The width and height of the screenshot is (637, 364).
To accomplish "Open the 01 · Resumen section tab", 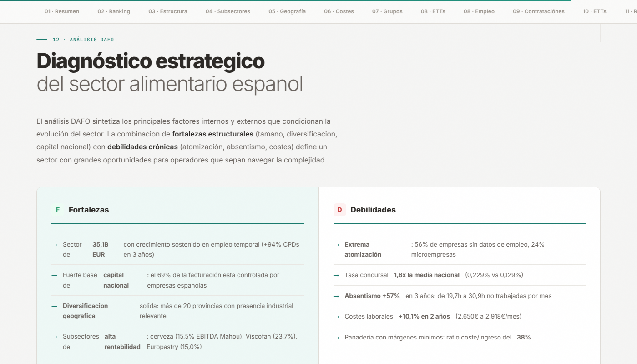I will click(x=62, y=11).
